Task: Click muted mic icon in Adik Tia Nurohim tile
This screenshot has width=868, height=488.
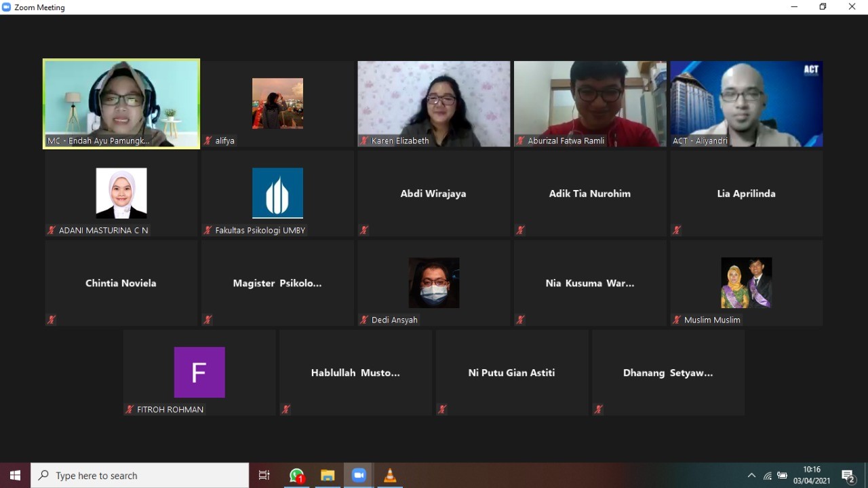Action: tap(521, 230)
